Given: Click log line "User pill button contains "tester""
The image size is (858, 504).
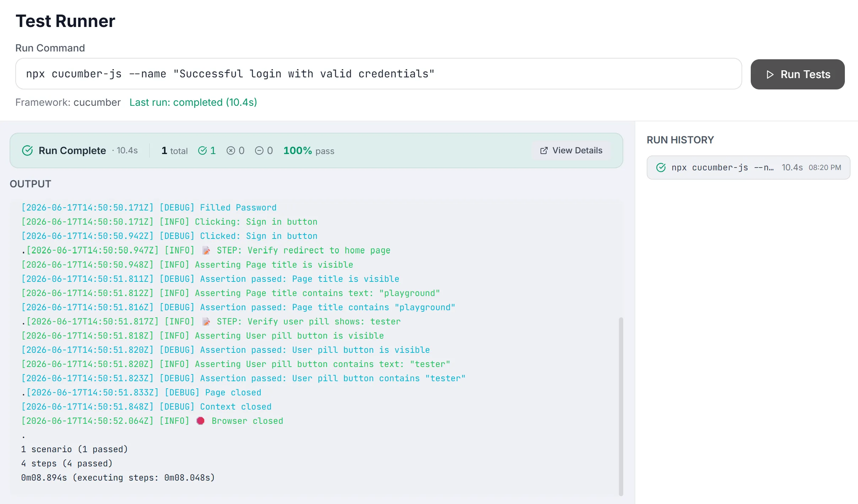Looking at the screenshot, I should coord(243,378).
